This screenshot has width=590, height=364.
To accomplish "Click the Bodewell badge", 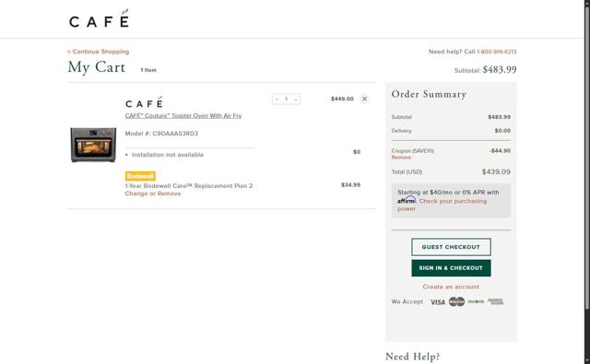I will click(x=140, y=176).
